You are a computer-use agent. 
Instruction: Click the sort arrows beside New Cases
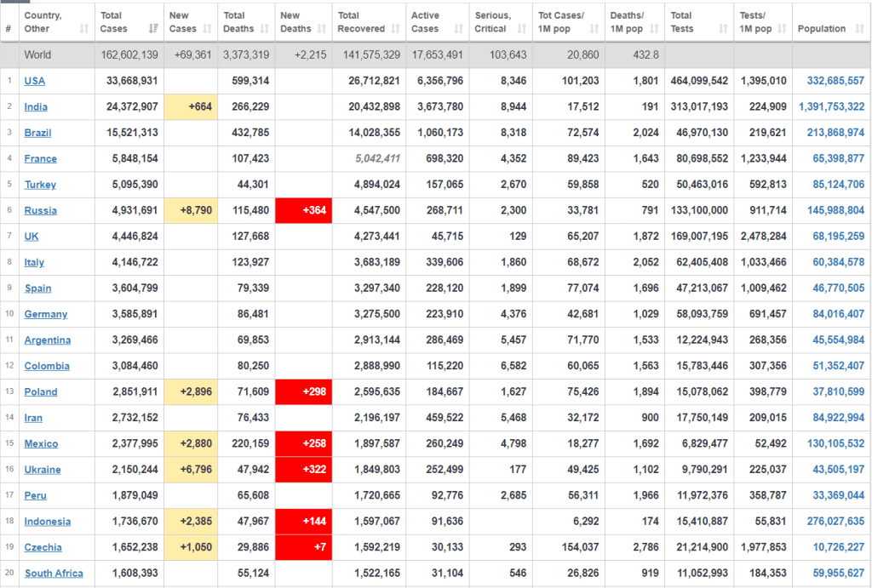(209, 29)
